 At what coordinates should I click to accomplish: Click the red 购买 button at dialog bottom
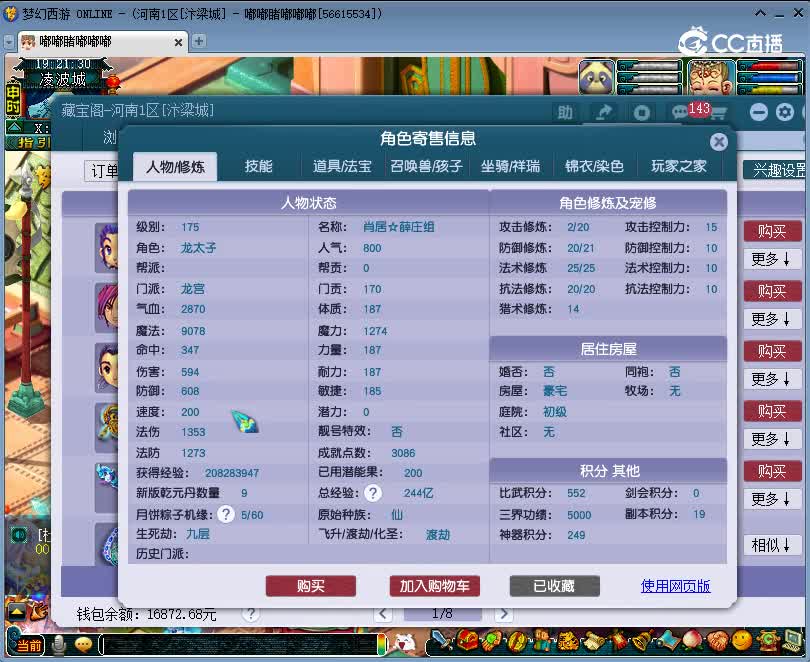click(311, 586)
